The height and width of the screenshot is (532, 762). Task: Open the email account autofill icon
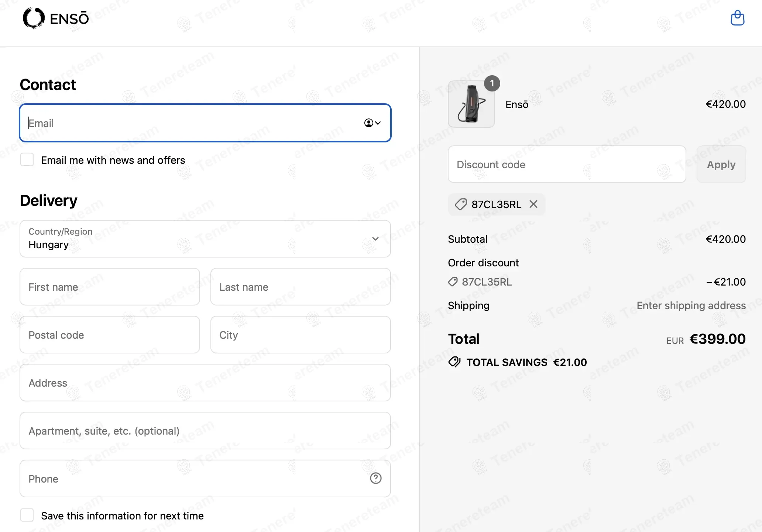[372, 123]
